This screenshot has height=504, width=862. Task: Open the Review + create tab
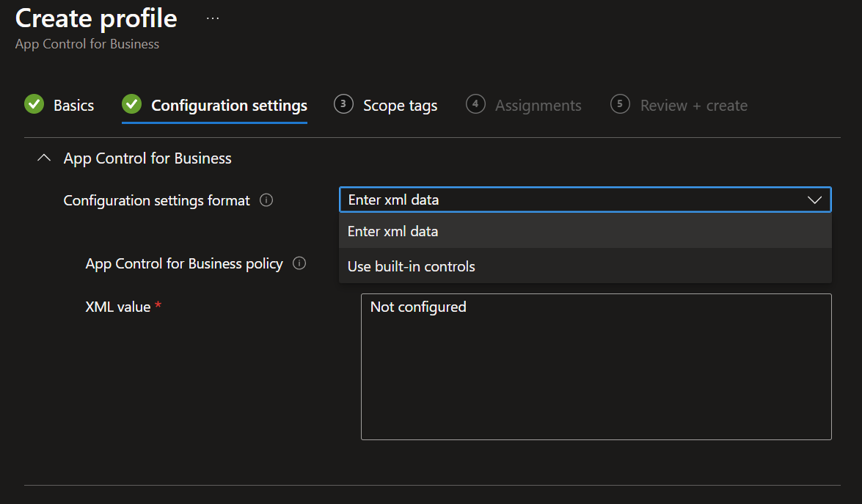[694, 106]
